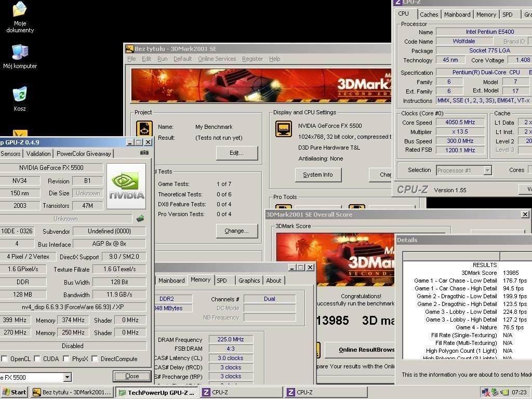
Task: Select Caches tab in top CPU-Z
Action: point(429,15)
